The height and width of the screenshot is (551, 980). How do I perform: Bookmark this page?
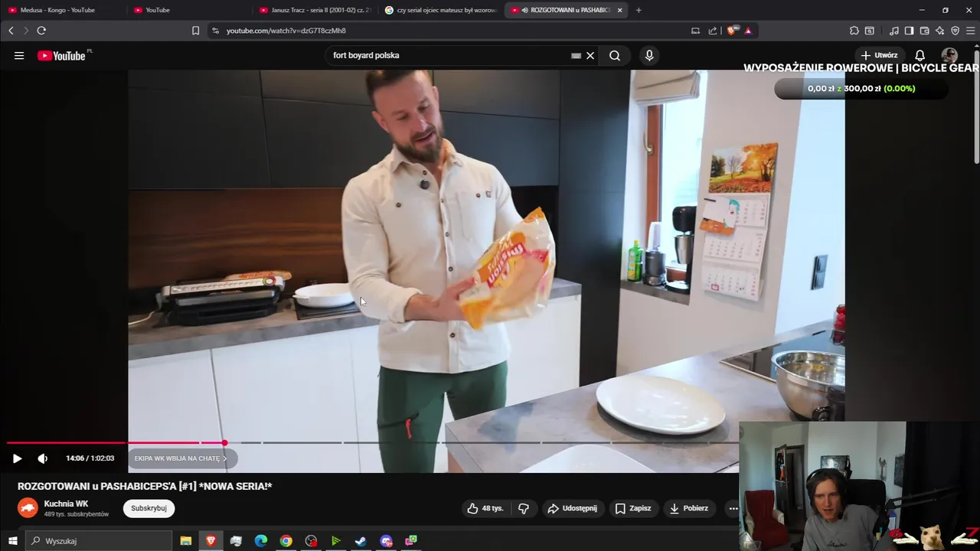click(x=195, y=31)
